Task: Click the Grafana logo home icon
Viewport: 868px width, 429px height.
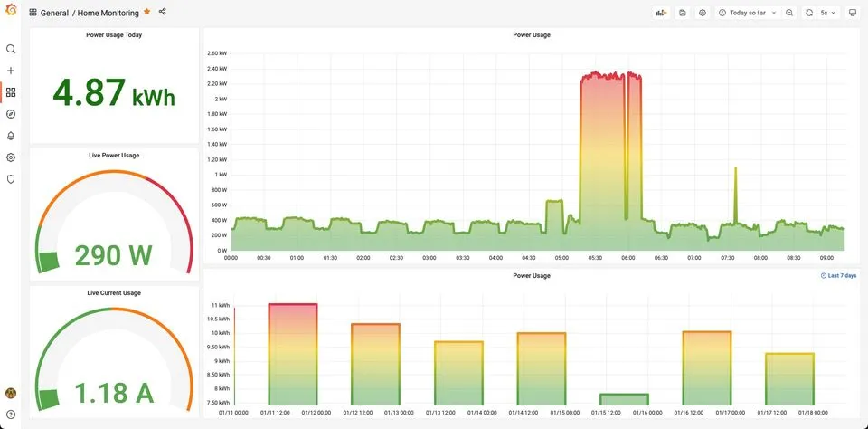Action: (11, 11)
